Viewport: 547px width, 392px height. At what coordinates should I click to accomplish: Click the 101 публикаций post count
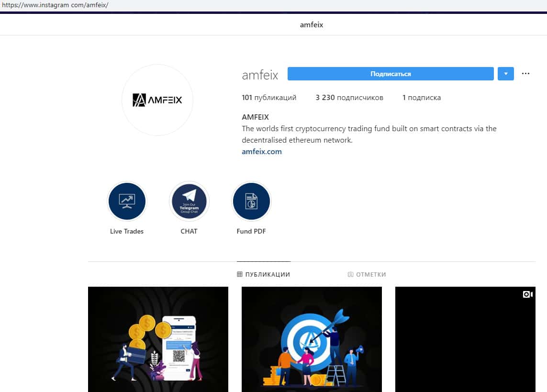pos(269,98)
